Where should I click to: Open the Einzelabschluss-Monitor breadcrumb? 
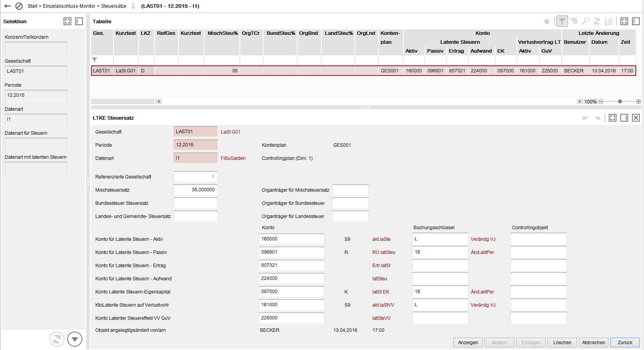[x=69, y=6]
